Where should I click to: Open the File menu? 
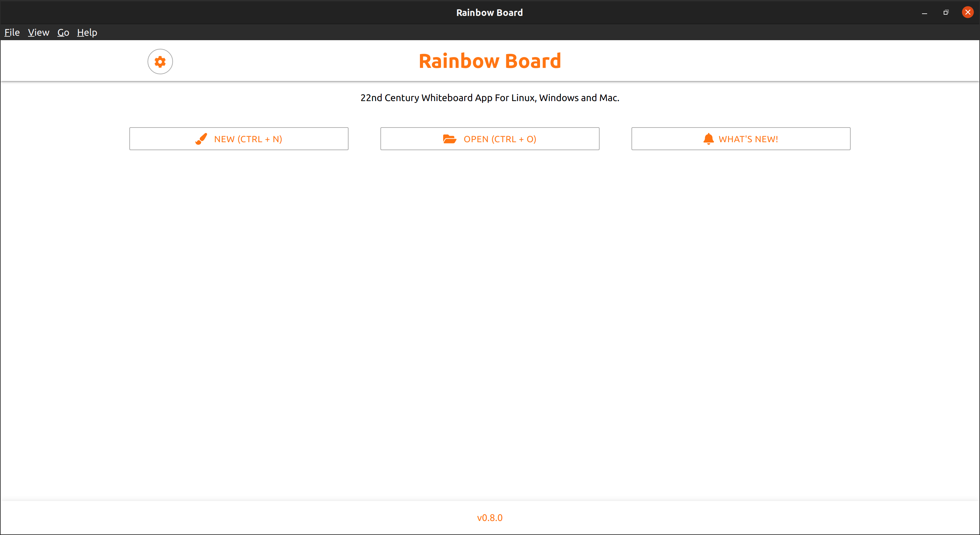click(12, 33)
